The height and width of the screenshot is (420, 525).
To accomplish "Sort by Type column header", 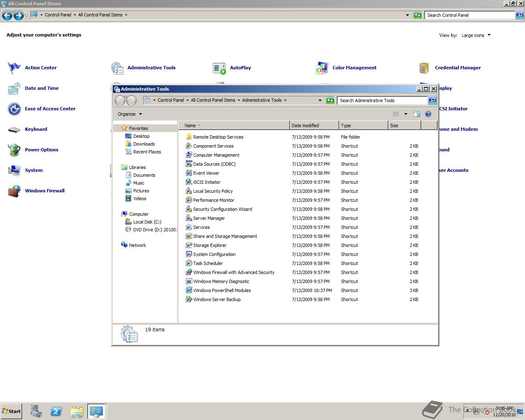I will pos(363,126).
